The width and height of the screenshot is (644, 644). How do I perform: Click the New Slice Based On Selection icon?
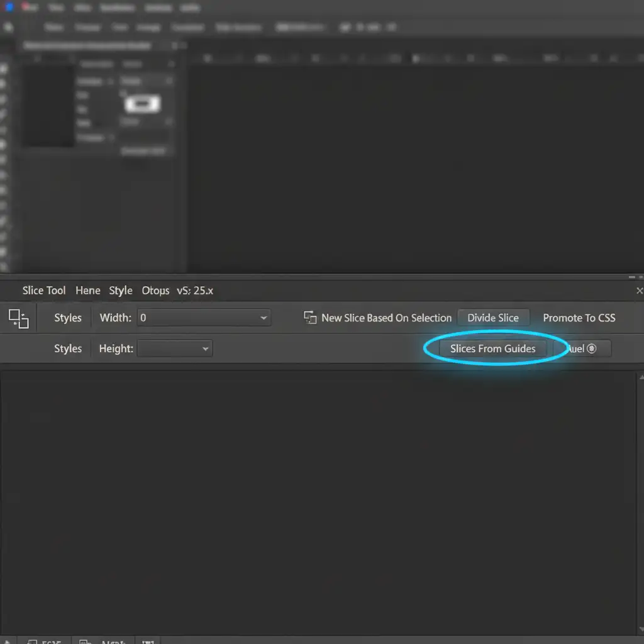tap(310, 318)
